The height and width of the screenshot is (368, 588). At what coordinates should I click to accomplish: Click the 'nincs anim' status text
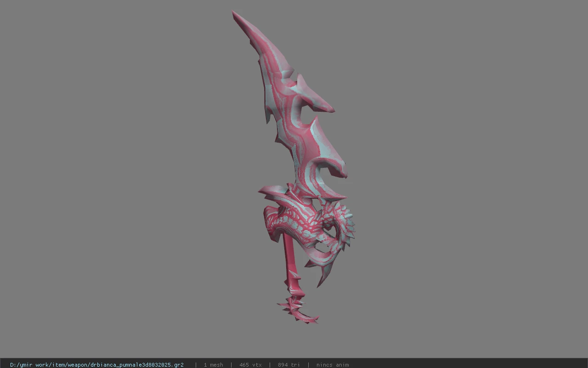pyautogui.click(x=333, y=365)
